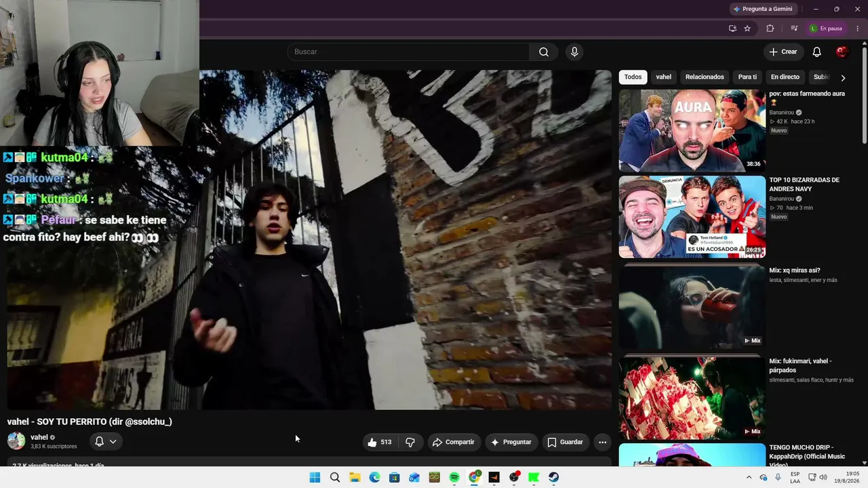Open OBS Studio from the taskbar
868x488 pixels.
point(514,477)
